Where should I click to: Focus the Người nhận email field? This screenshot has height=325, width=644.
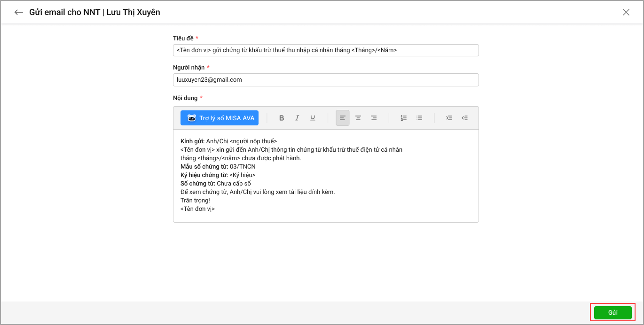(326, 80)
